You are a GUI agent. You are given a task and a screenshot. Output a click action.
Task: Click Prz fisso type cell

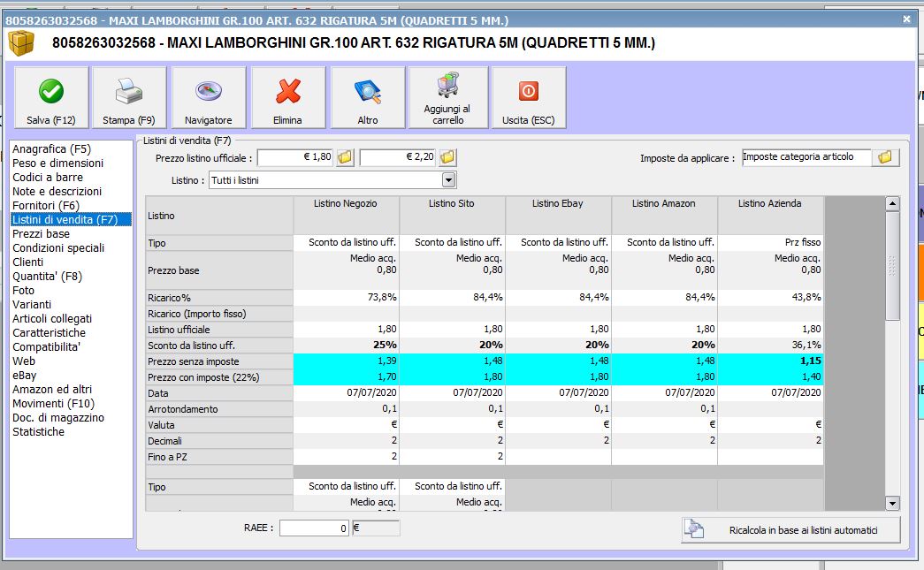click(770, 243)
